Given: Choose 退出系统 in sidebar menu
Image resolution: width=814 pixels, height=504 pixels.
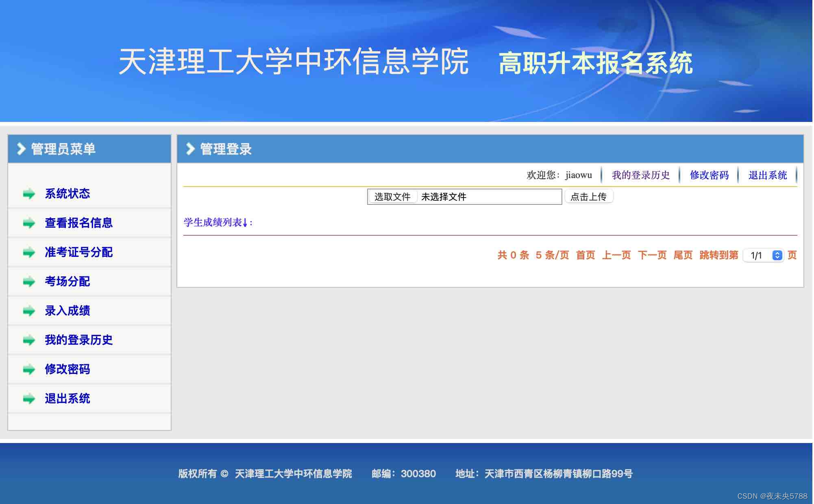Looking at the screenshot, I should 67,398.
